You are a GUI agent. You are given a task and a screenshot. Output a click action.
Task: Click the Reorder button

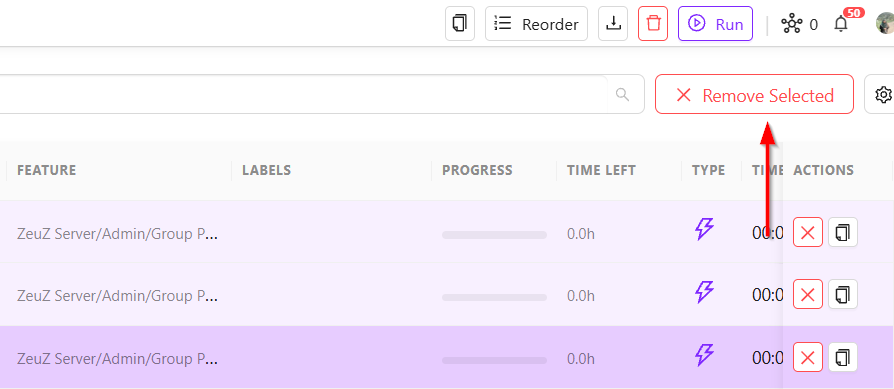(x=536, y=24)
